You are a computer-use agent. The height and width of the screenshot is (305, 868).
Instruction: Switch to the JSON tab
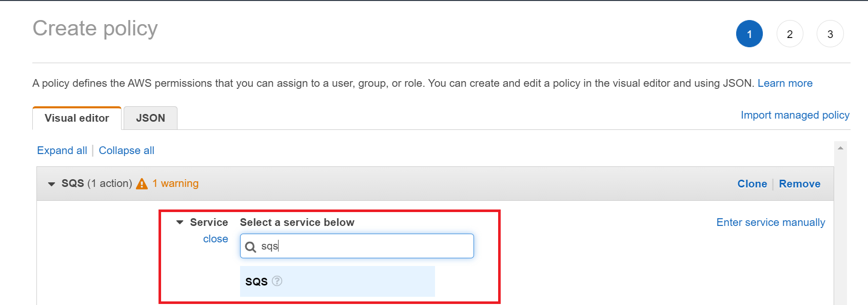point(150,118)
